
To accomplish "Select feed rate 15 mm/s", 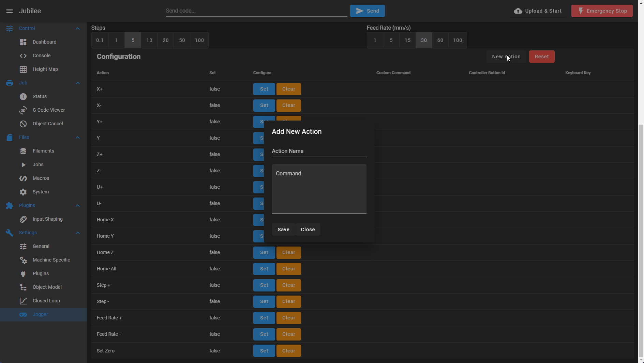I will [x=408, y=40].
